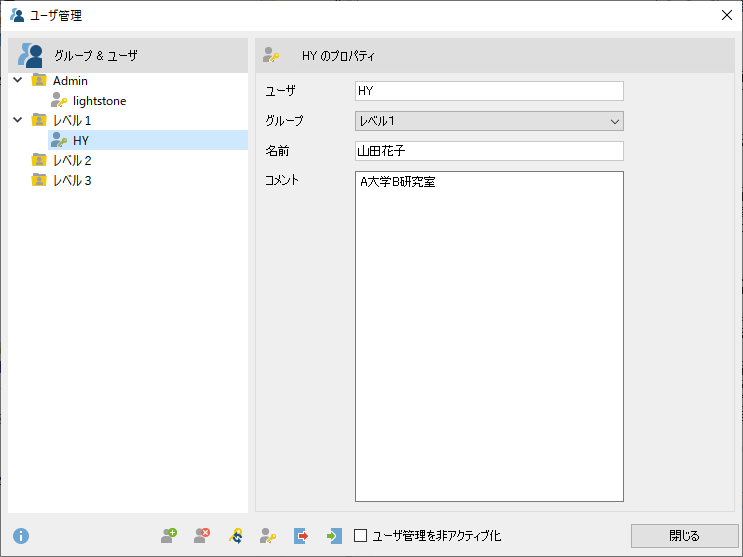Viewport: 743px width, 557px height.
Task: Click the ユーザ管理 title bar icon
Action: [x=17, y=15]
